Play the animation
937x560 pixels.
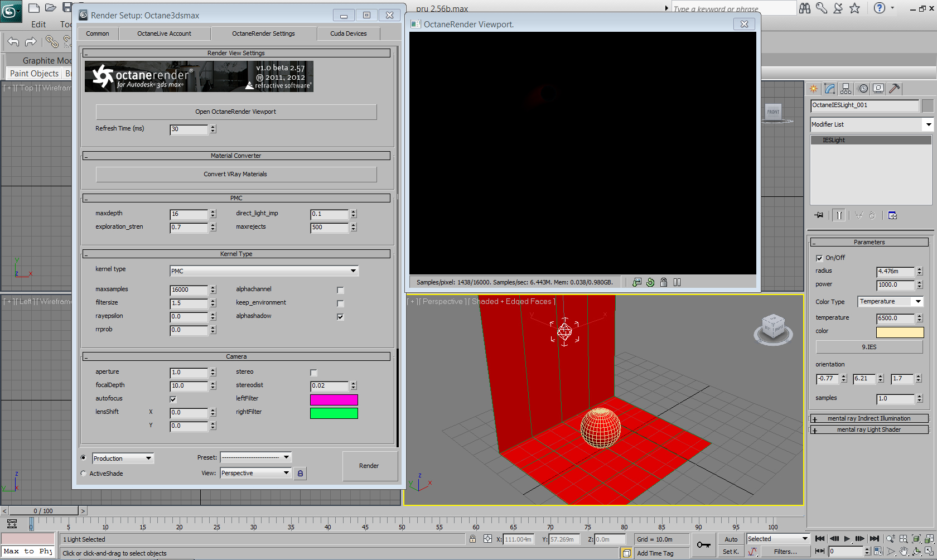(x=847, y=539)
